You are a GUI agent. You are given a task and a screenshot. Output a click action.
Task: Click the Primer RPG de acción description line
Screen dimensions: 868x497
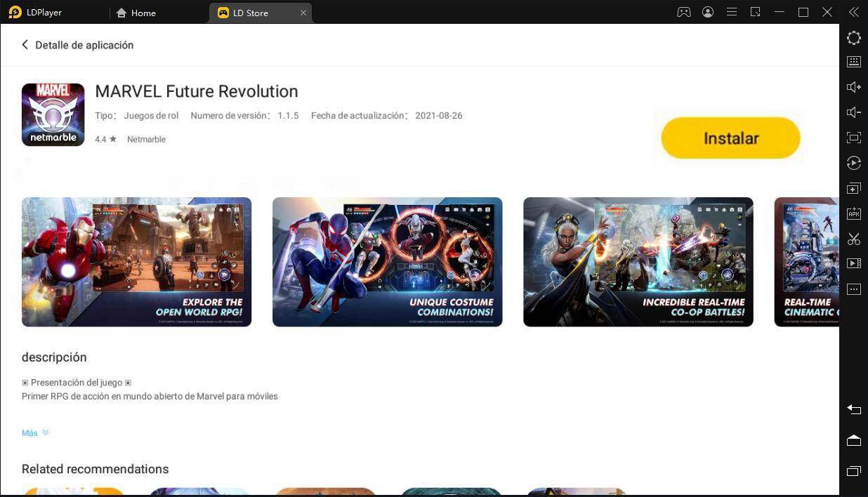click(x=150, y=396)
